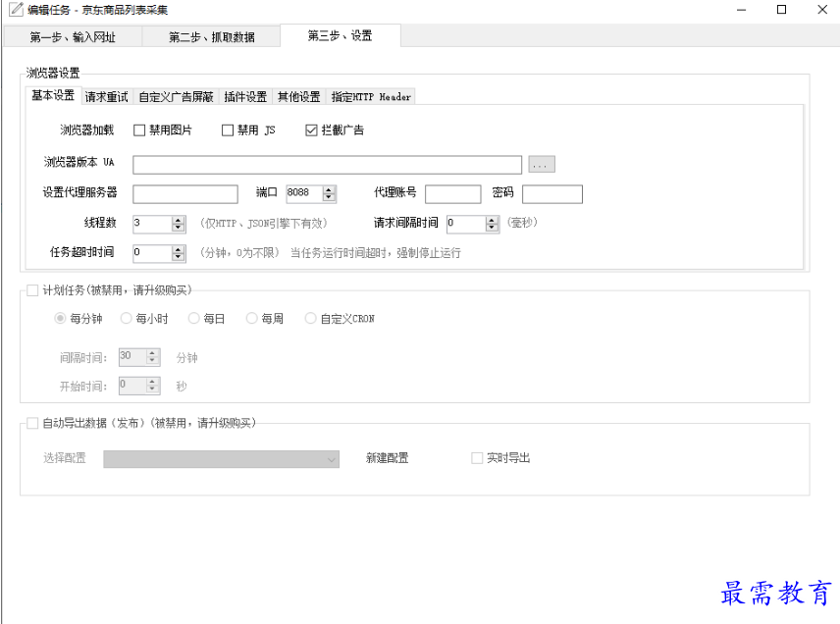Viewport: 840px width, 624px height.
Task: Increase 线程数 with up arrow
Action: (179, 220)
